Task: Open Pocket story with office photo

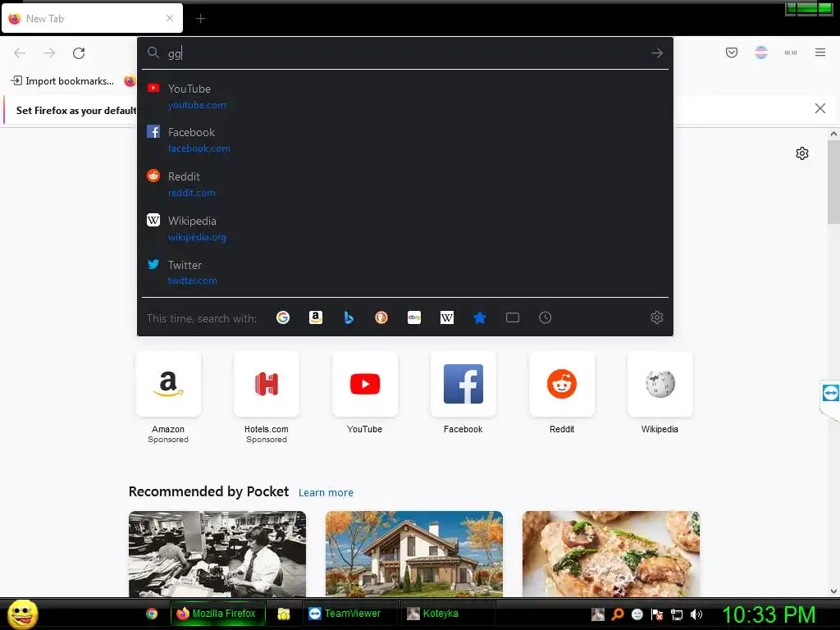Action: pos(217,554)
